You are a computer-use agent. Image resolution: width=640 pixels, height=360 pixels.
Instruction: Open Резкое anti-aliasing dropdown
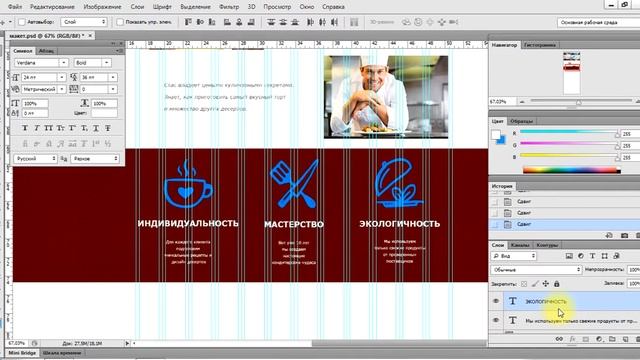click(95, 158)
